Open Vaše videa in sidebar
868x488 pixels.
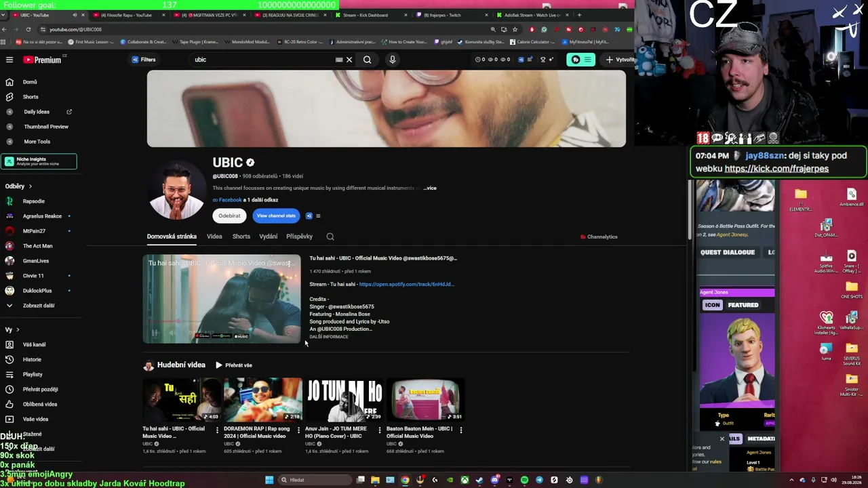(x=35, y=420)
